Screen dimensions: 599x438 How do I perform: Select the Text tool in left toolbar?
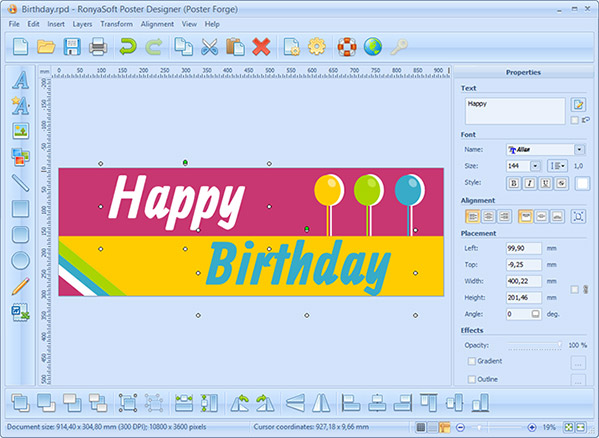pos(20,80)
